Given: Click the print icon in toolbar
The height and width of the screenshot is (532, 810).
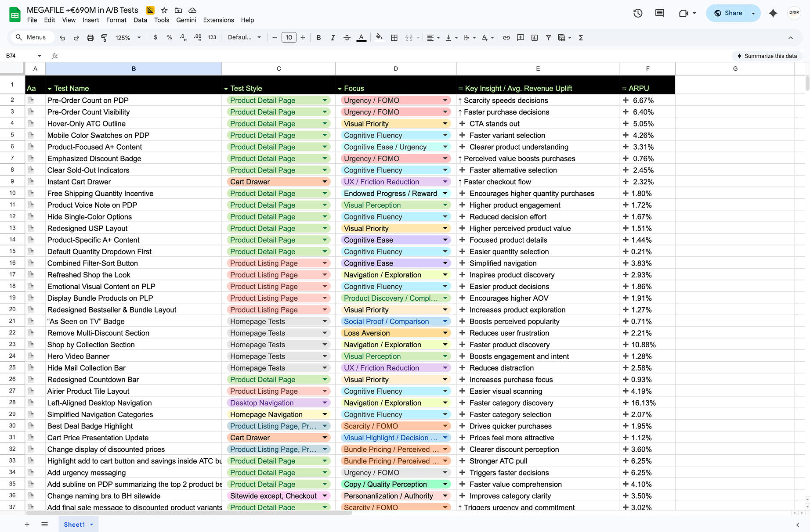Looking at the screenshot, I should 90,38.
